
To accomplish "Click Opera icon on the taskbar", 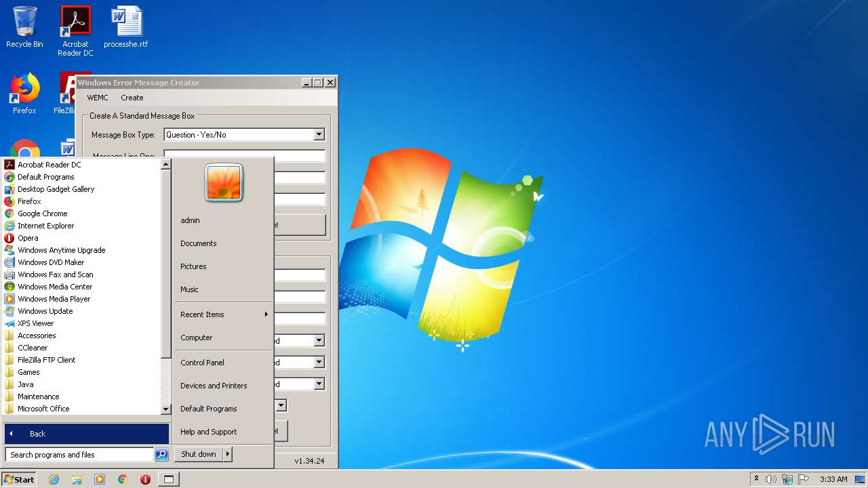I will [x=145, y=479].
